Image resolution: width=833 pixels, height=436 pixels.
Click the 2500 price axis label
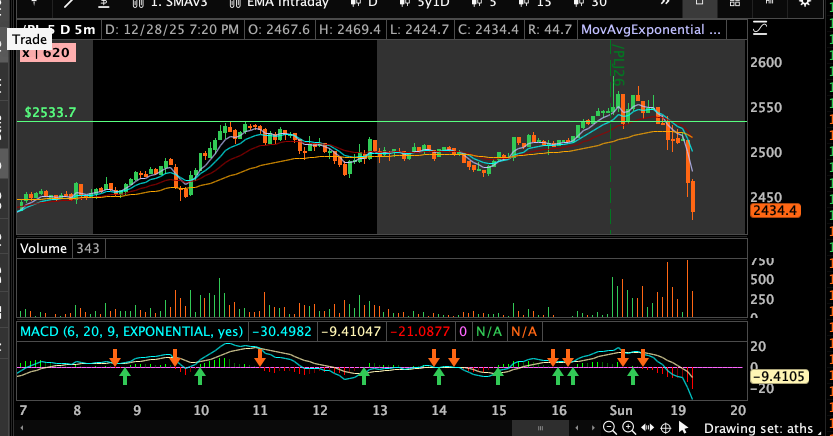pyautogui.click(x=766, y=152)
